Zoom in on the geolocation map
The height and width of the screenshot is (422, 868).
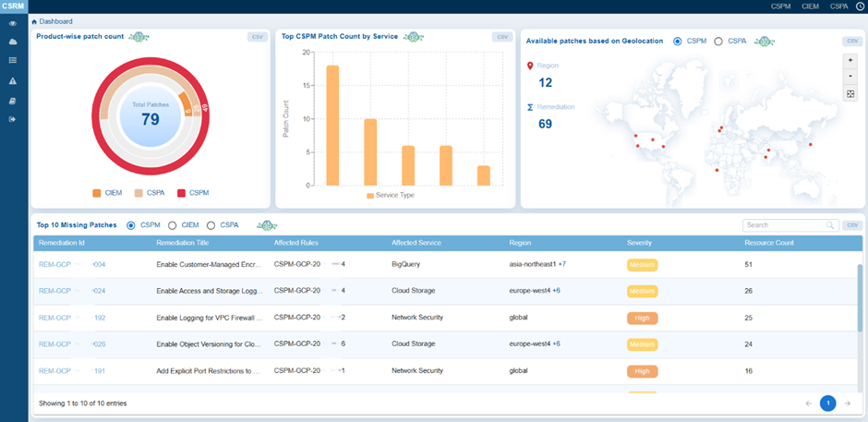(x=850, y=60)
